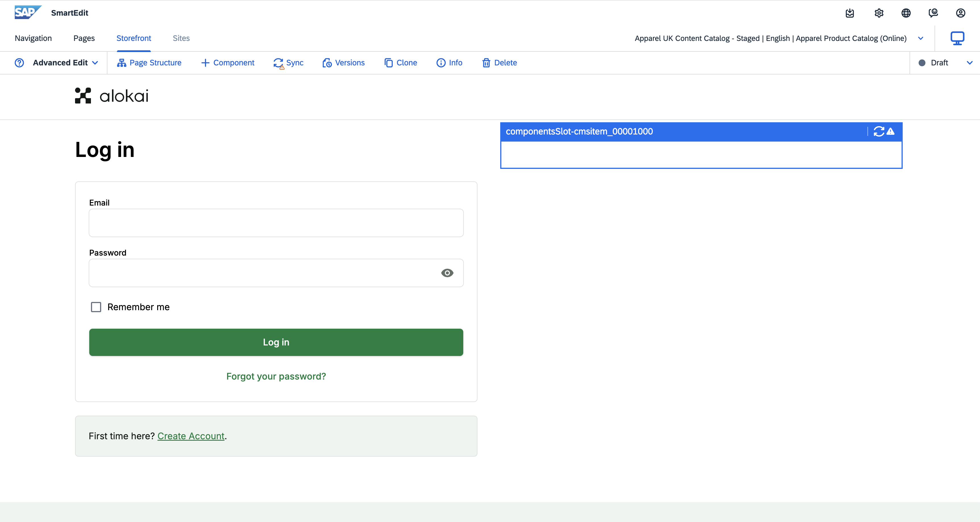Screen dimensions: 980x522
Task: Select the Storefront tab
Action: point(134,38)
